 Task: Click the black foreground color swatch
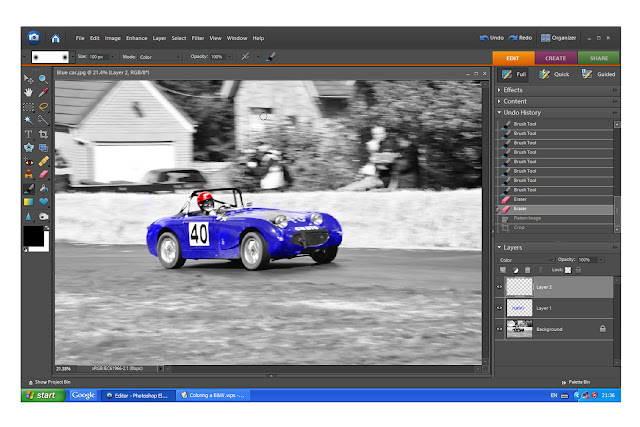[x=32, y=236]
